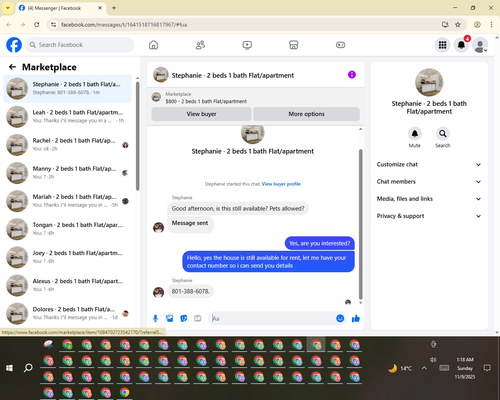
Task: Click the Search magnifier in chat info panel
Action: coord(443,134)
